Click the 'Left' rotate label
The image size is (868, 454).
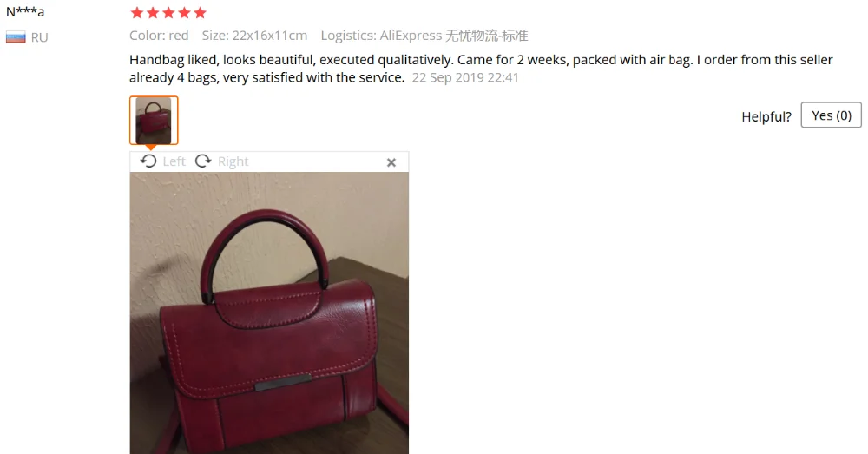pyautogui.click(x=174, y=161)
